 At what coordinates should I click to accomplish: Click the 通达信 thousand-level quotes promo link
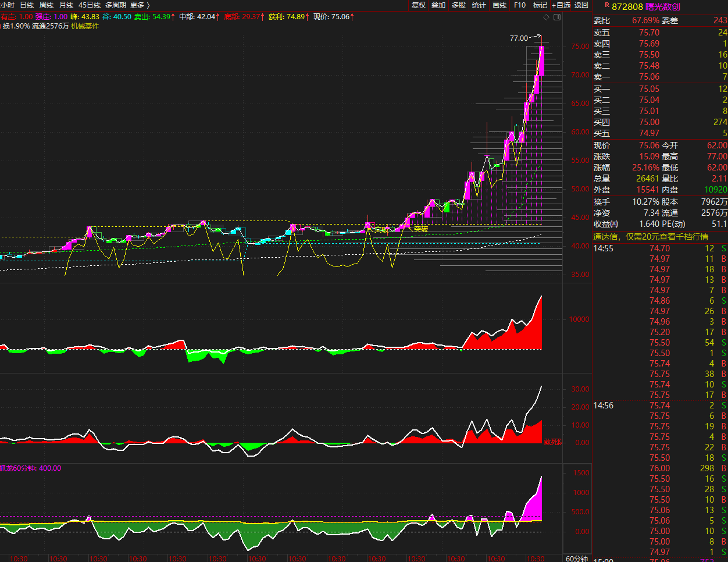(650, 237)
